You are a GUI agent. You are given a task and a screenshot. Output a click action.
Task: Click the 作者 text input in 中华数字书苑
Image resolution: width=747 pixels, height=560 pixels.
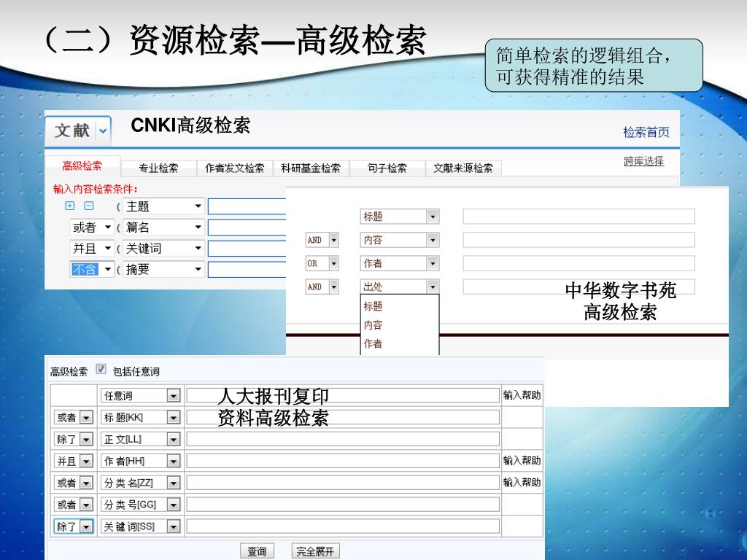tap(578, 263)
